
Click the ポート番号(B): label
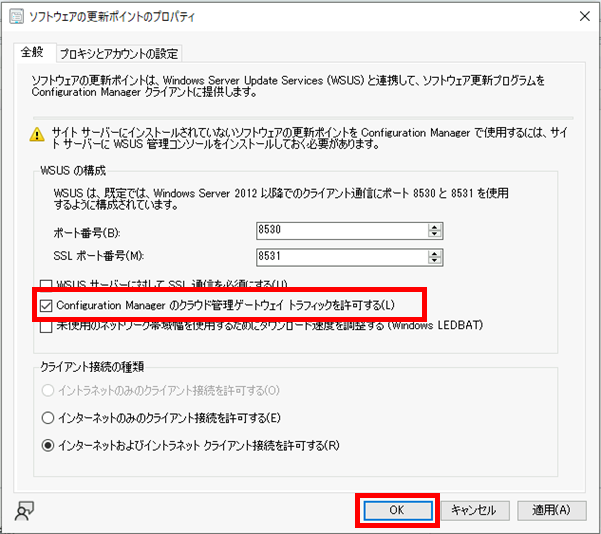[87, 233]
